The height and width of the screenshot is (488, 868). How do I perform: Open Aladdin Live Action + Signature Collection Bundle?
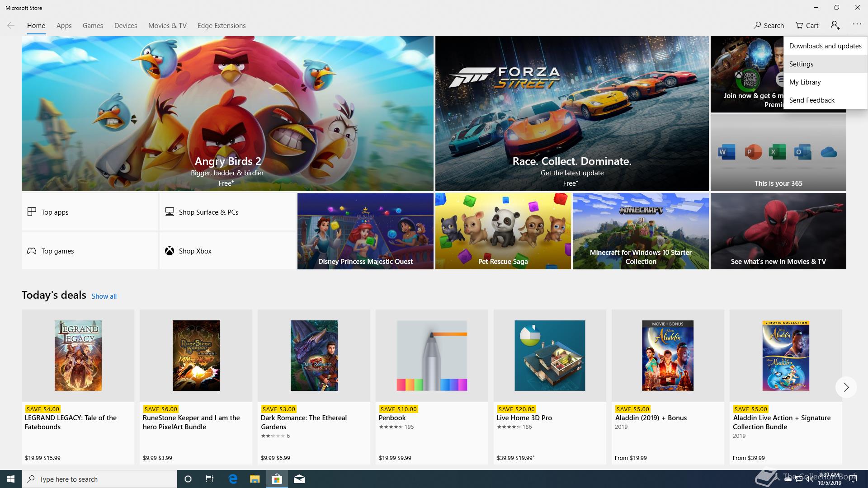tap(786, 387)
